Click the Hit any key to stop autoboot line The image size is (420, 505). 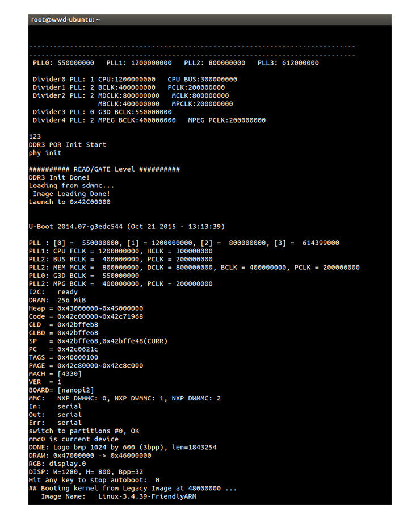pyautogui.click(x=94, y=480)
